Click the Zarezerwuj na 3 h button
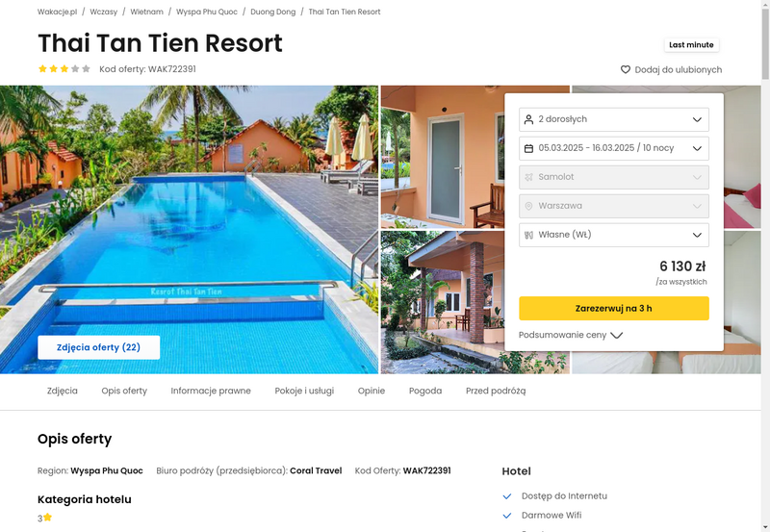Viewport: 770px width, 532px height. (x=614, y=308)
